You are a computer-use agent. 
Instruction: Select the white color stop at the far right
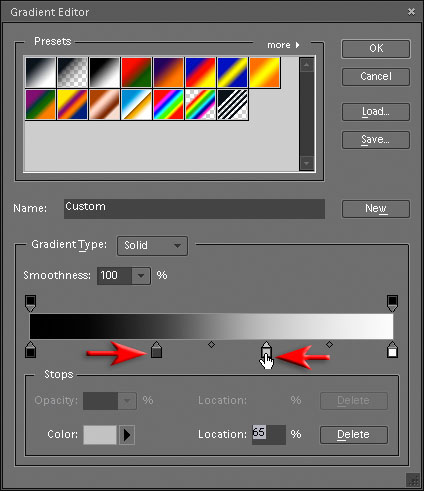392,349
